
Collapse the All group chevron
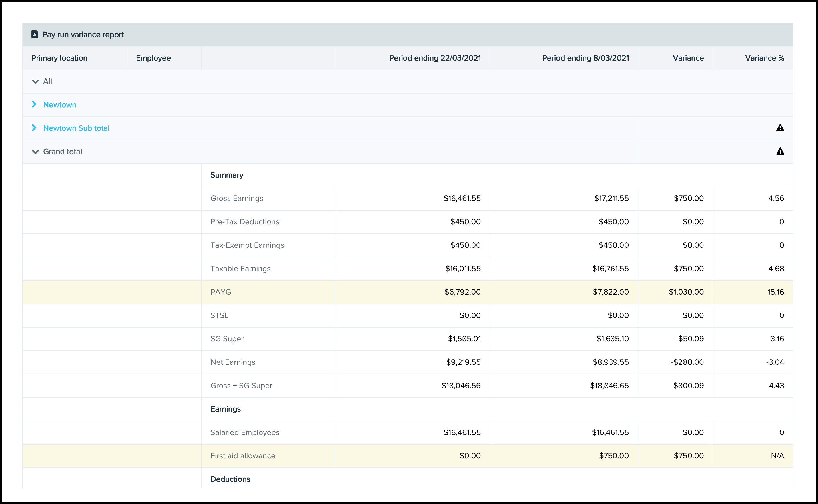pyautogui.click(x=35, y=82)
